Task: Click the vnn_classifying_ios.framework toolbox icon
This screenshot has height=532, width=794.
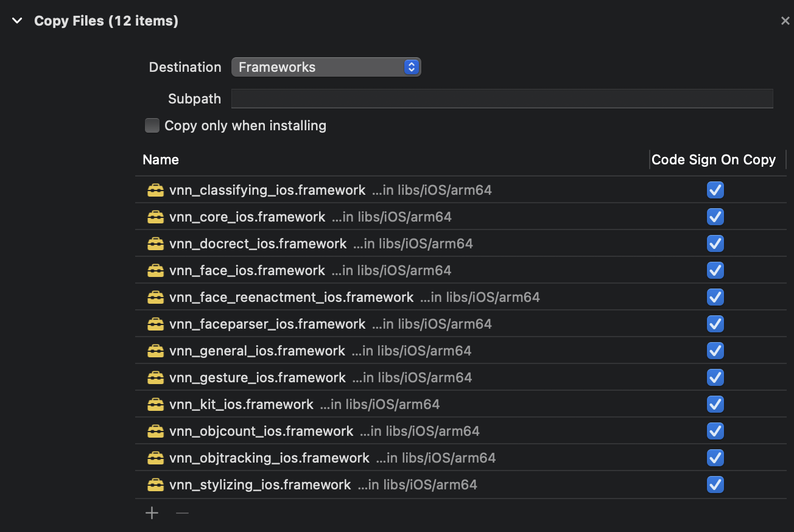Action: coord(155,191)
